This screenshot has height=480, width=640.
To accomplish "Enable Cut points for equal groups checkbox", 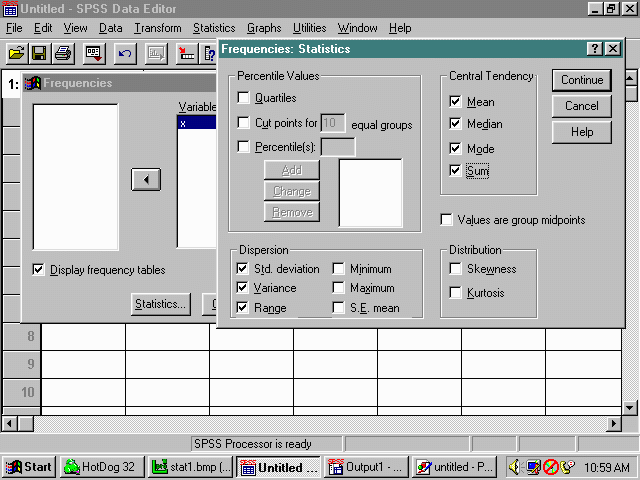I will [x=243, y=122].
